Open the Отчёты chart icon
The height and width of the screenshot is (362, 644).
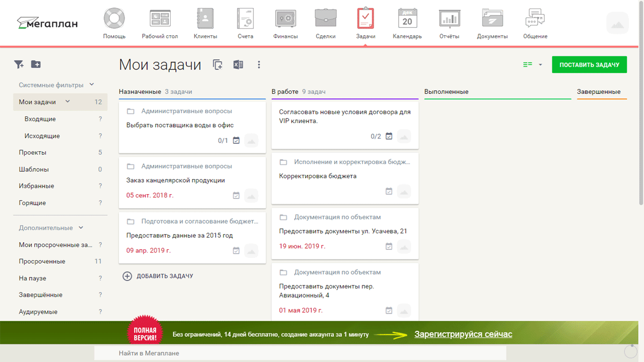tap(449, 19)
